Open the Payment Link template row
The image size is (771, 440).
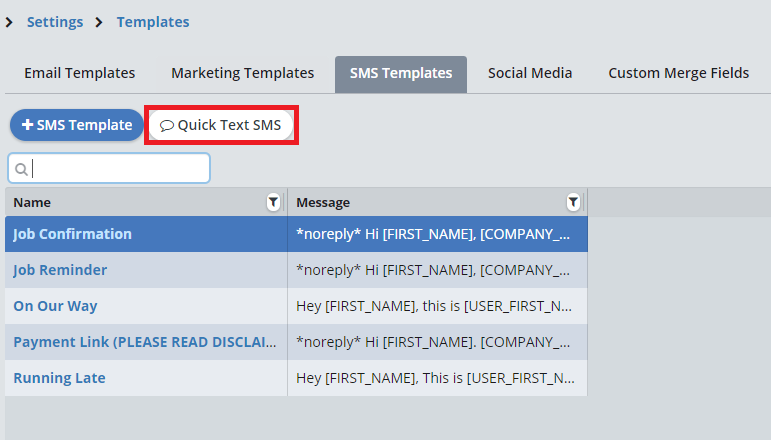(x=145, y=342)
